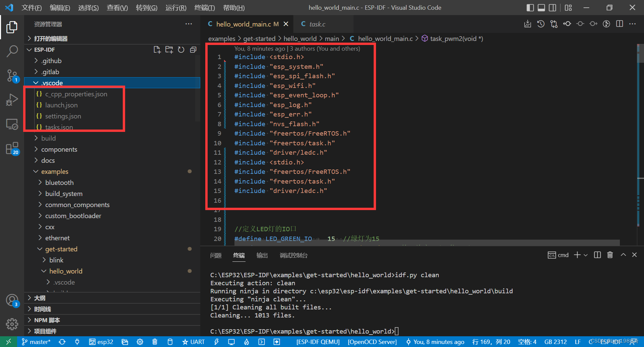The height and width of the screenshot is (347, 644).
Task: Open the Extensions view showing 20 updates
Action: pos(12,148)
